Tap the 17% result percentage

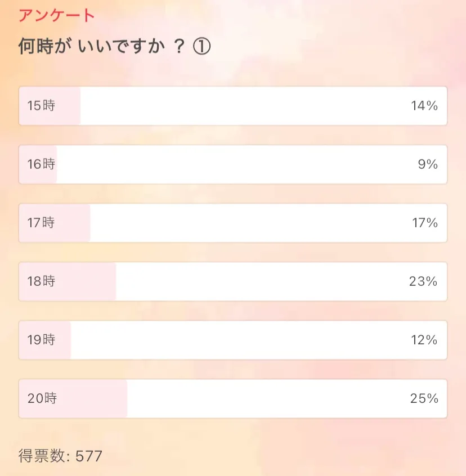pos(424,223)
